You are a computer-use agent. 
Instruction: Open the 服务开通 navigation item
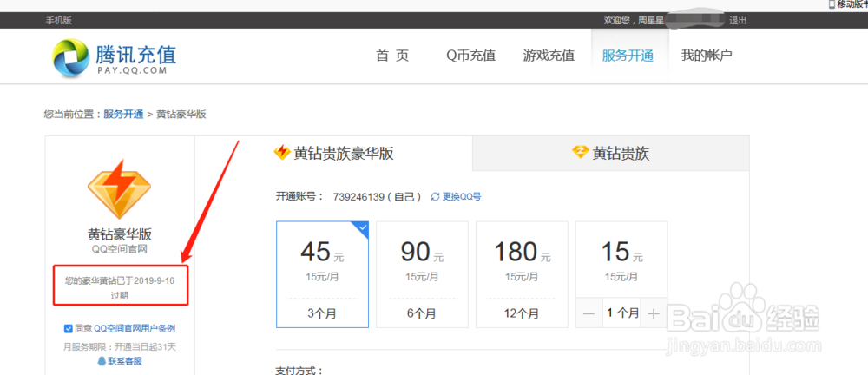(628, 56)
